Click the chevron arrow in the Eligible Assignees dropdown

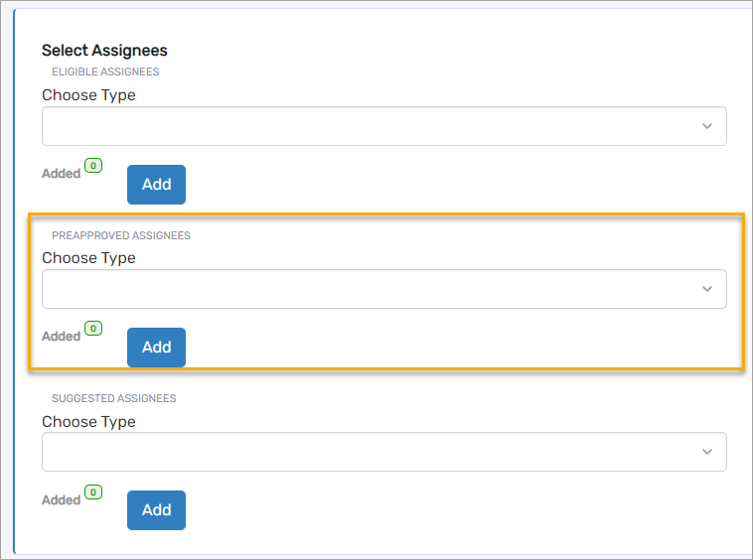[707, 126]
